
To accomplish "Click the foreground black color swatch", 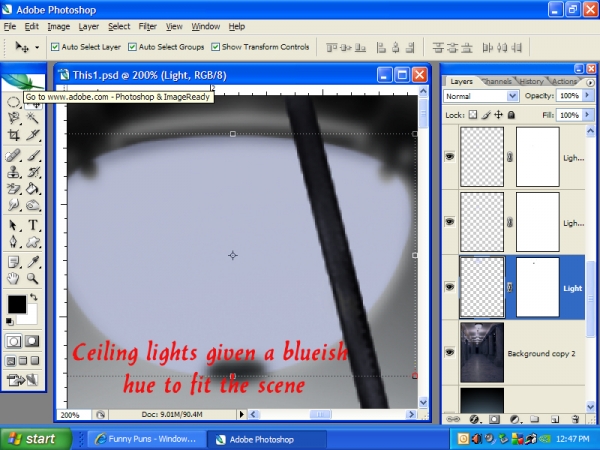I will (x=17, y=304).
